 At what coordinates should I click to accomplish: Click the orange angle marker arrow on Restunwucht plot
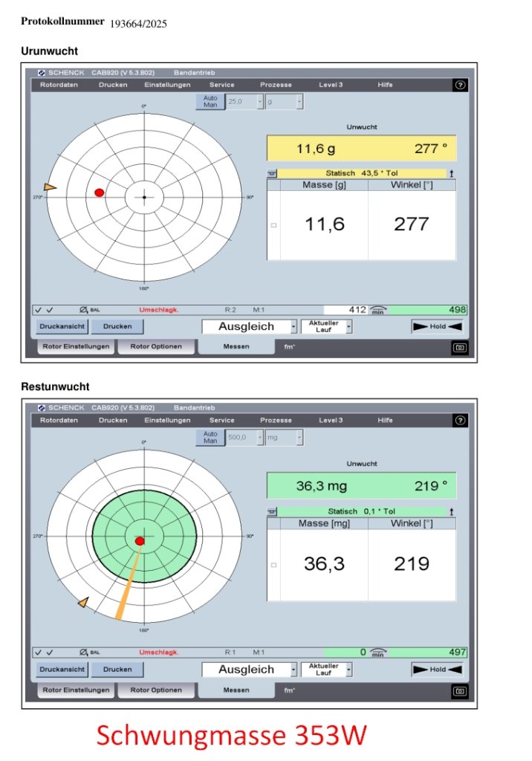coord(84,601)
